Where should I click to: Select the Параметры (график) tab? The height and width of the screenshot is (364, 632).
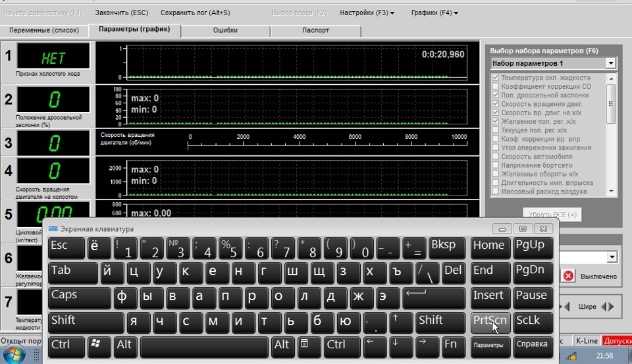tap(134, 29)
